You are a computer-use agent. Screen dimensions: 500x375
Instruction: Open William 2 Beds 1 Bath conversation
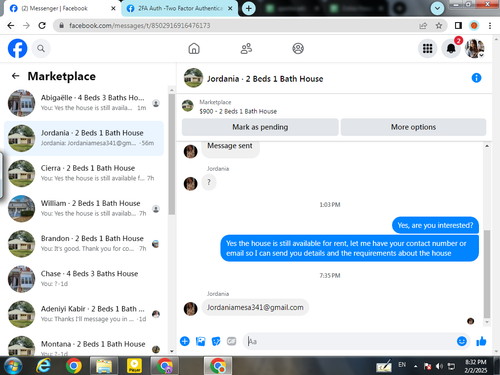click(x=84, y=209)
